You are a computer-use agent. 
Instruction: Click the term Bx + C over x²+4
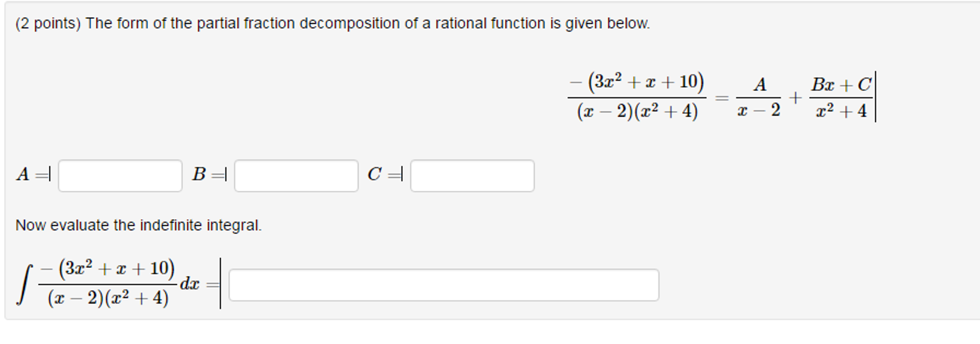click(x=841, y=96)
